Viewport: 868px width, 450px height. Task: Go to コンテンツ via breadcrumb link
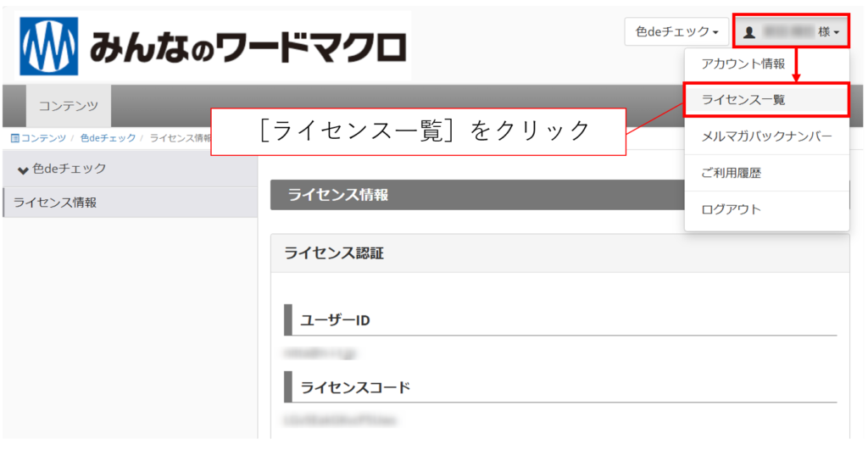tap(43, 138)
